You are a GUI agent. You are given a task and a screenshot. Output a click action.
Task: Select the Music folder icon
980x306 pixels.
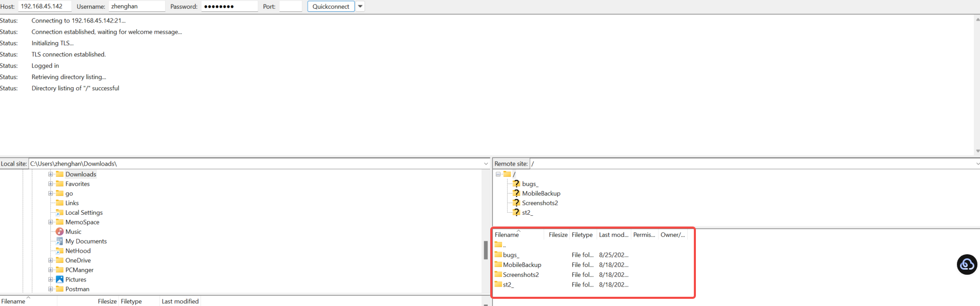[59, 232]
